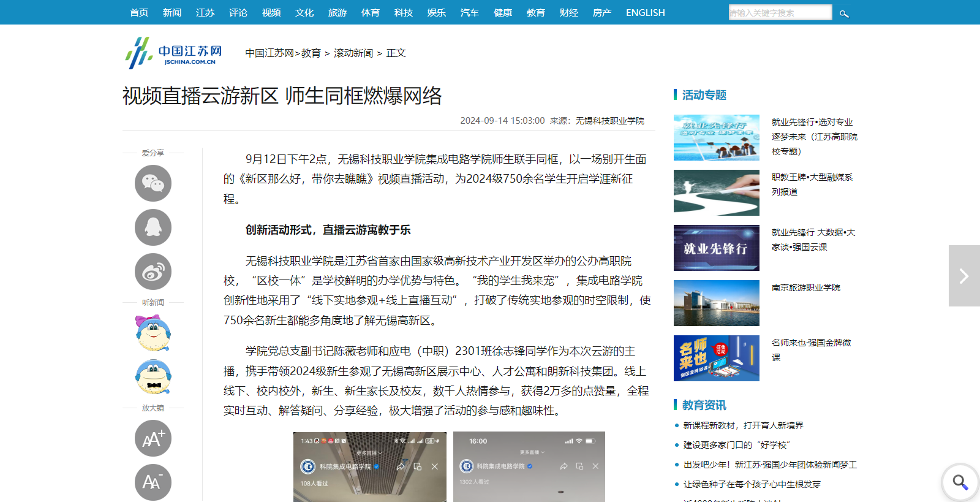Decrease font size with A- icon

point(153,482)
